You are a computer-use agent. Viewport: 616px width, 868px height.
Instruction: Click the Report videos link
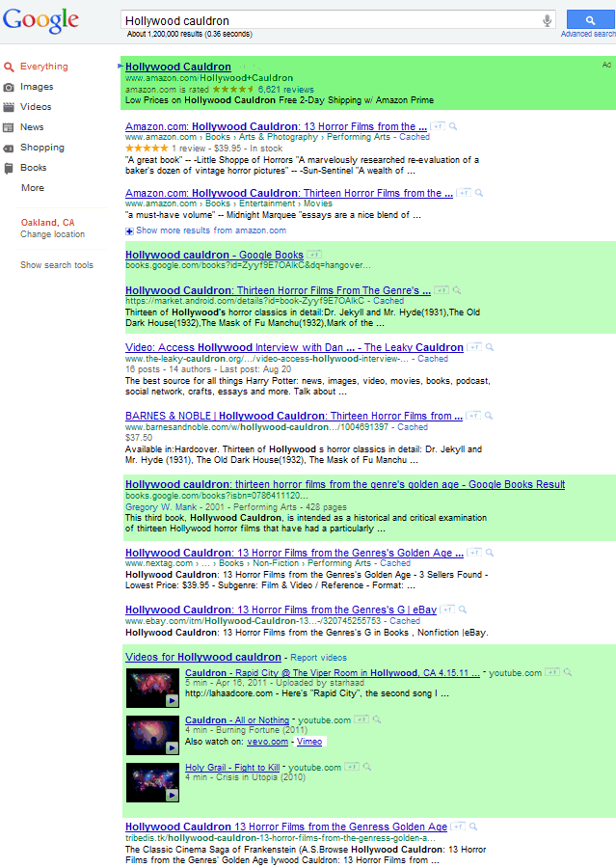click(318, 658)
